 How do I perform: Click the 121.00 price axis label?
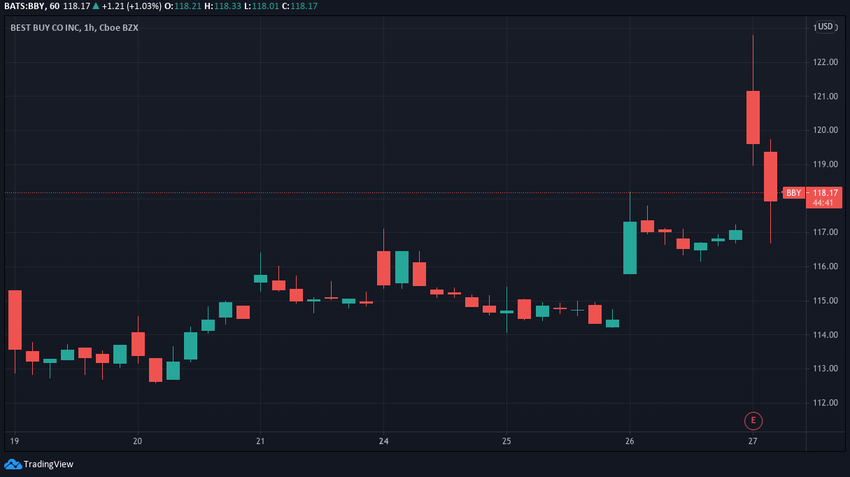click(x=825, y=96)
